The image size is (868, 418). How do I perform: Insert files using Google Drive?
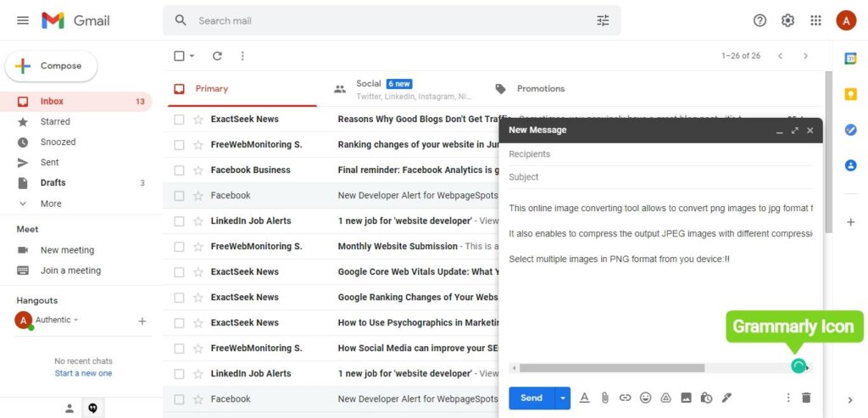pyautogui.click(x=666, y=398)
